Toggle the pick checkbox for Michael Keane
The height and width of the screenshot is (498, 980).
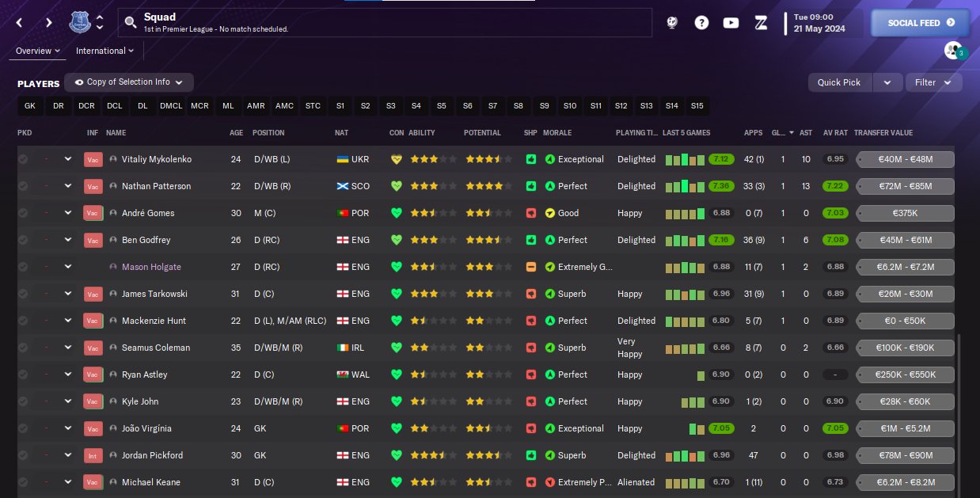click(x=23, y=482)
